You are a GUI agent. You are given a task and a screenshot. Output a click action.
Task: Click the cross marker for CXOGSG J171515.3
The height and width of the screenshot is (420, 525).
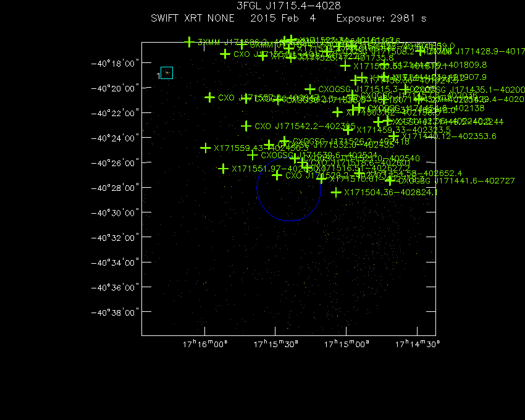click(310, 89)
